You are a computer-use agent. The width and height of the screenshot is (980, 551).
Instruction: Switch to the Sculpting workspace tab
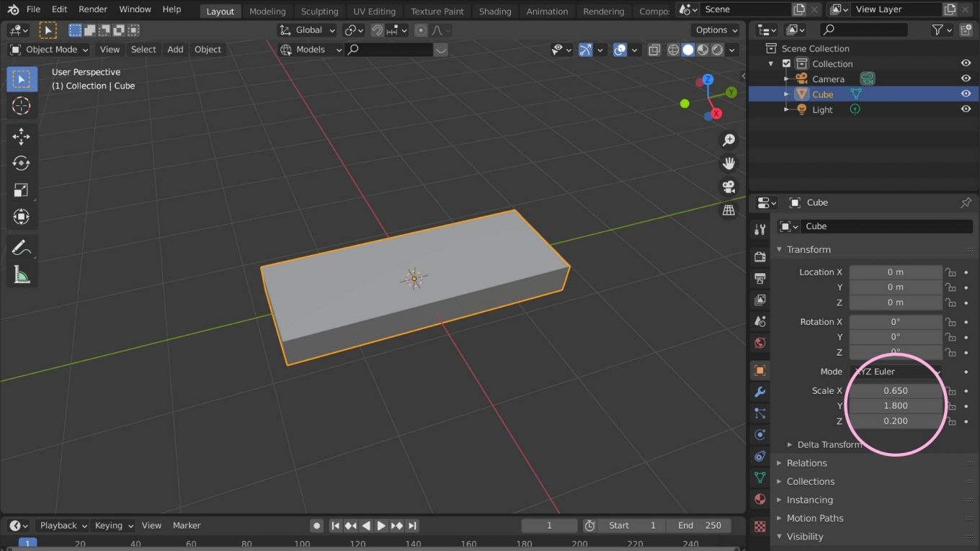tap(319, 11)
